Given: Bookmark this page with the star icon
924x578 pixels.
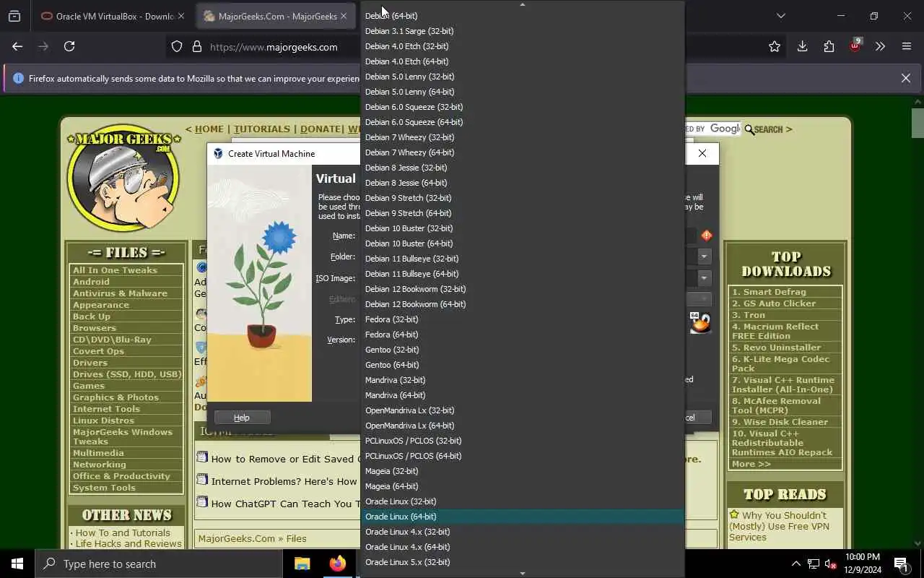Looking at the screenshot, I should pyautogui.click(x=775, y=46).
